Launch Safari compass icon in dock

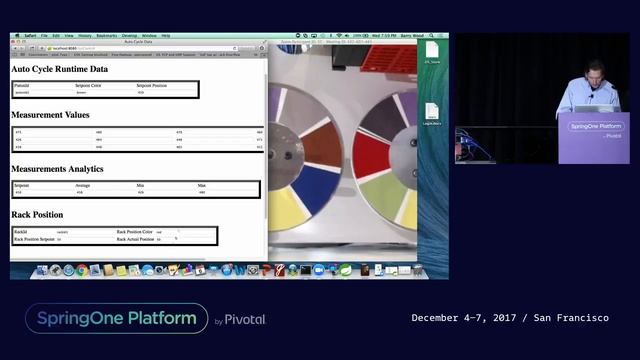coord(69,270)
